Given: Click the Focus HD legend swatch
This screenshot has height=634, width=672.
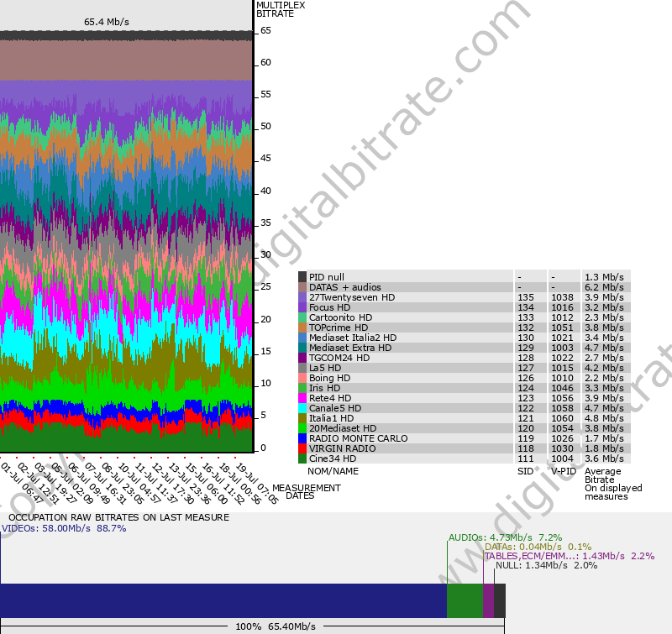Looking at the screenshot, I should coord(302,307).
